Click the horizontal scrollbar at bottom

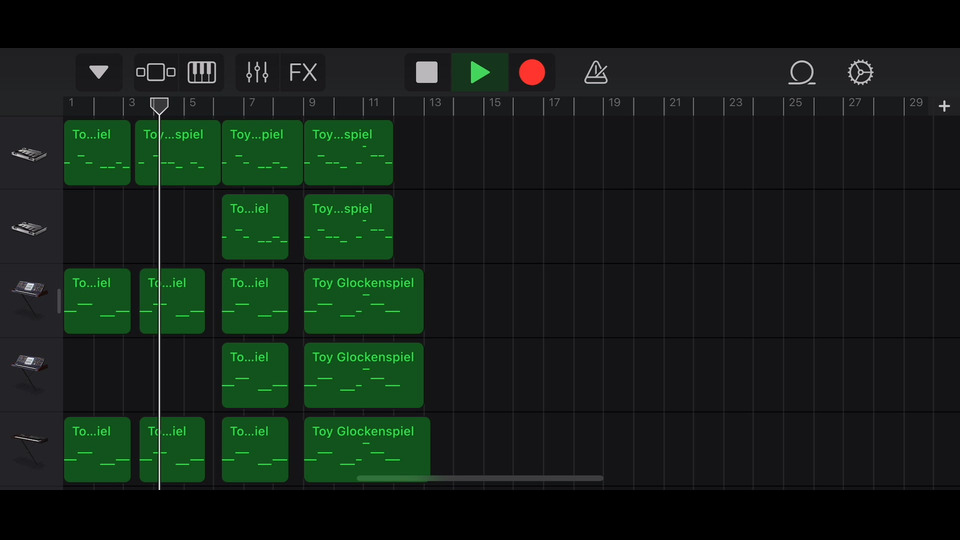coord(480,478)
